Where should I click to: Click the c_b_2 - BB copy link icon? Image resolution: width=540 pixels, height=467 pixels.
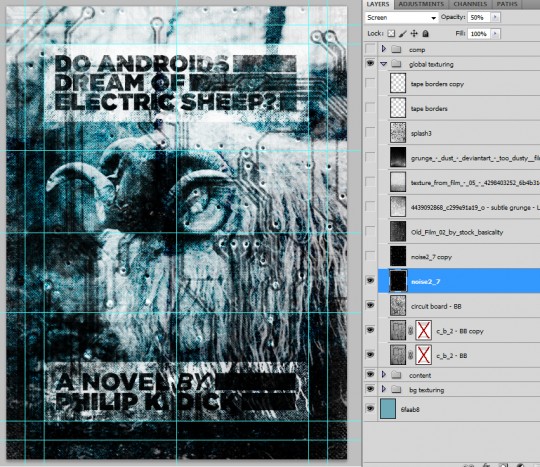pos(411,331)
